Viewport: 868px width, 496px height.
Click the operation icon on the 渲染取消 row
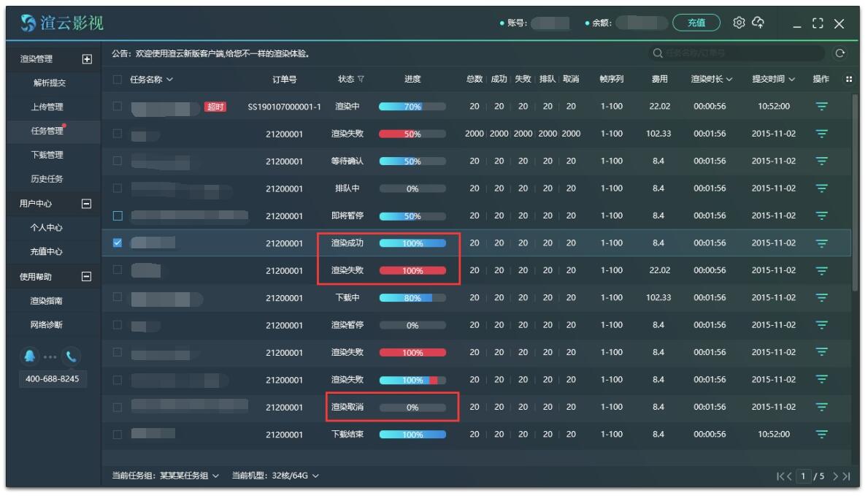click(x=822, y=406)
